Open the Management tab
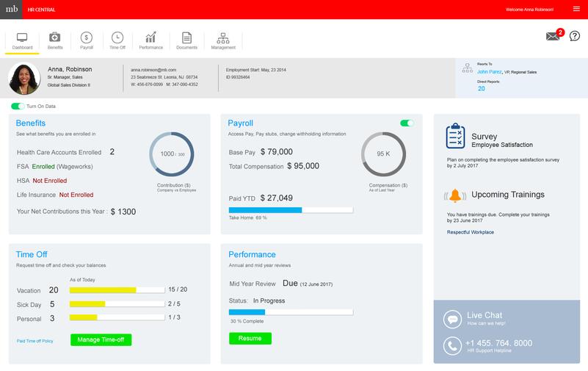Screen dimensions: 588x371 click(223, 40)
